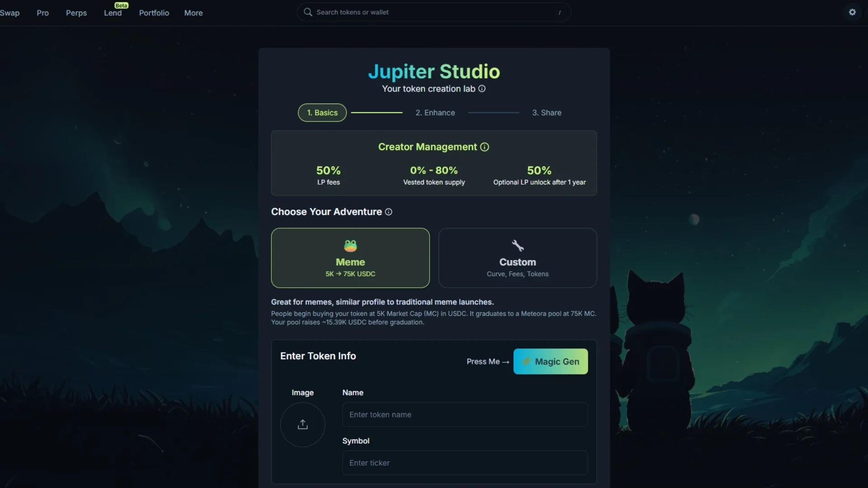Show the Creator Management info icon
This screenshot has height=488, width=868.
485,147
